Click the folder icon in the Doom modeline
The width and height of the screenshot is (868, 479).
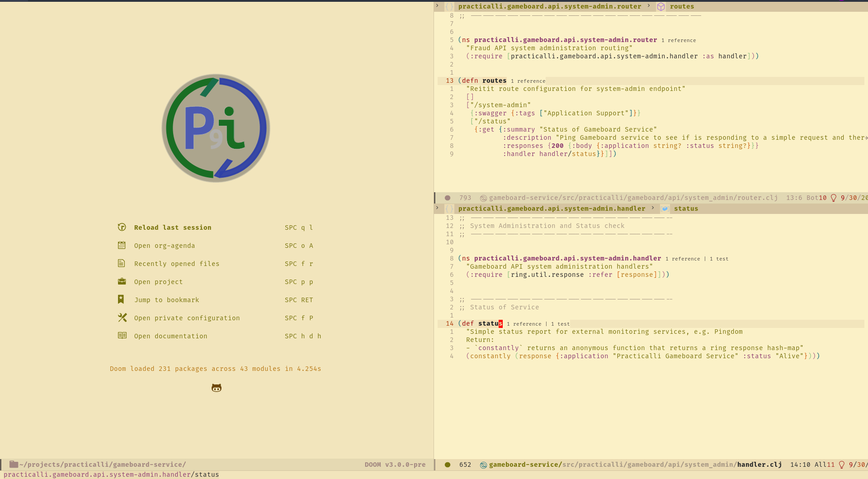(x=15, y=464)
